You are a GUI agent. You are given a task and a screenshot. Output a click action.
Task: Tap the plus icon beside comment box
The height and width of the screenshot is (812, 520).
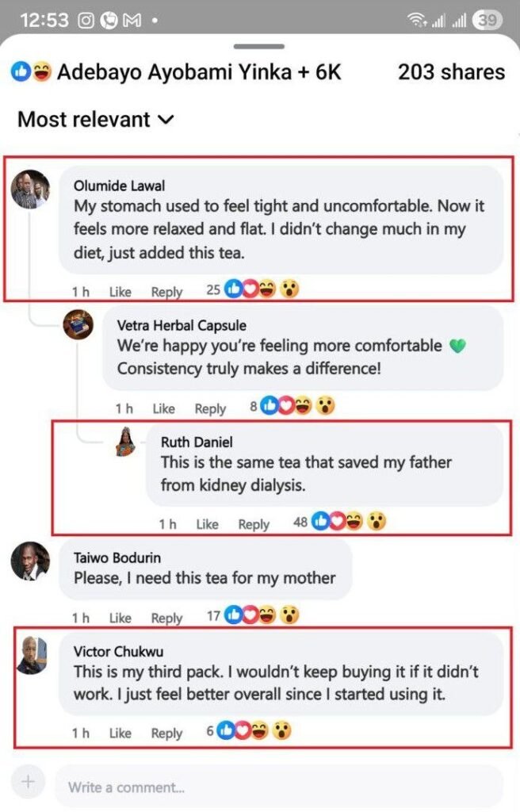[29, 783]
